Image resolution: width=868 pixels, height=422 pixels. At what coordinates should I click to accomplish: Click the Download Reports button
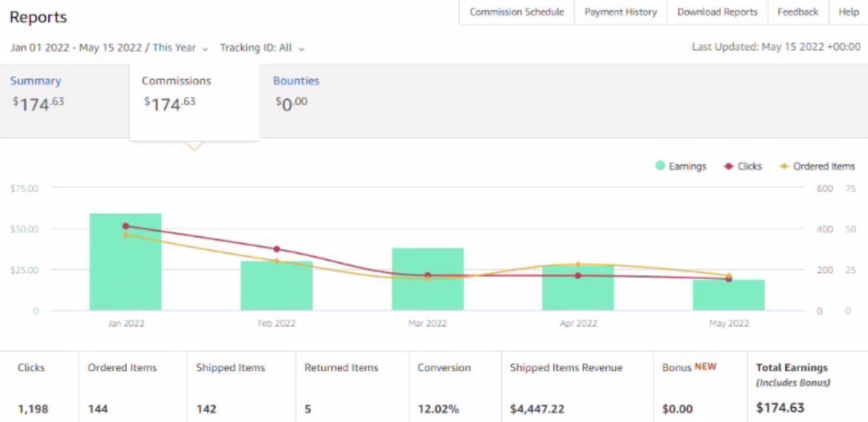(x=717, y=12)
